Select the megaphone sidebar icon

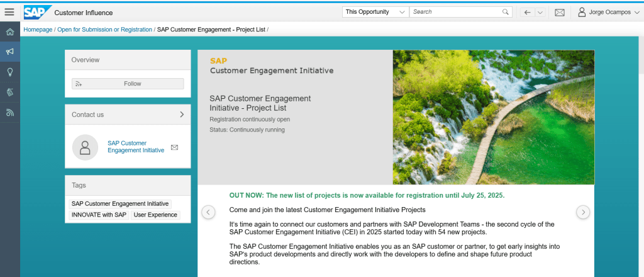click(9, 52)
